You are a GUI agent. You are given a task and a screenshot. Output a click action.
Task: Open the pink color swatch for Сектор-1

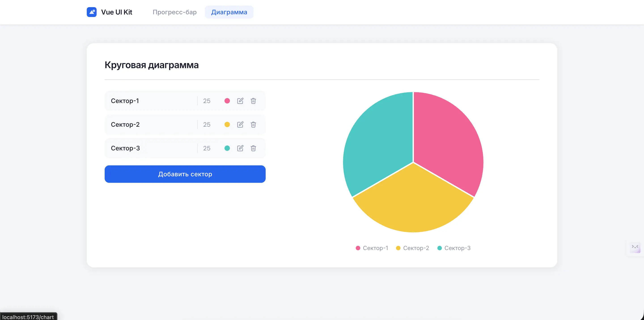[x=227, y=101]
